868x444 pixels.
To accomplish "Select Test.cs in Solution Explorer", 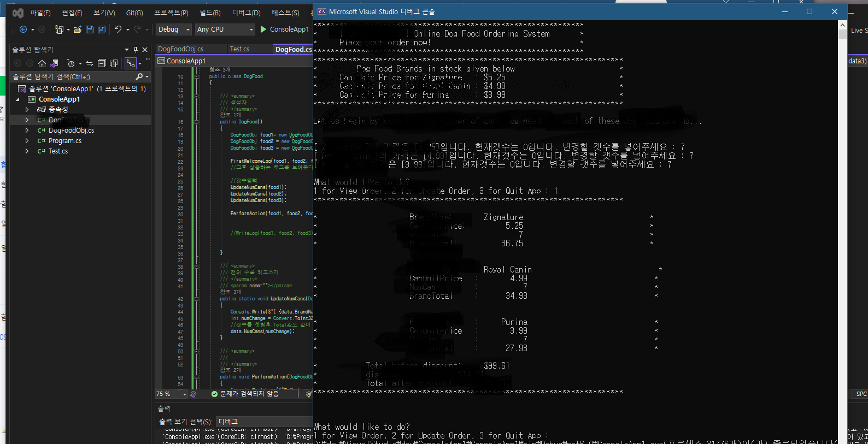I will pyautogui.click(x=58, y=151).
